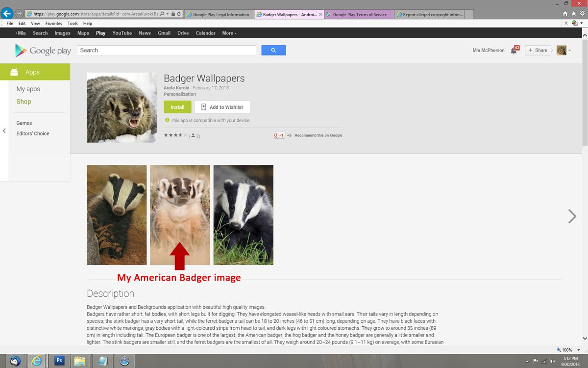Open the Favorites menu
Image resolution: width=588 pixels, height=368 pixels.
tap(53, 23)
